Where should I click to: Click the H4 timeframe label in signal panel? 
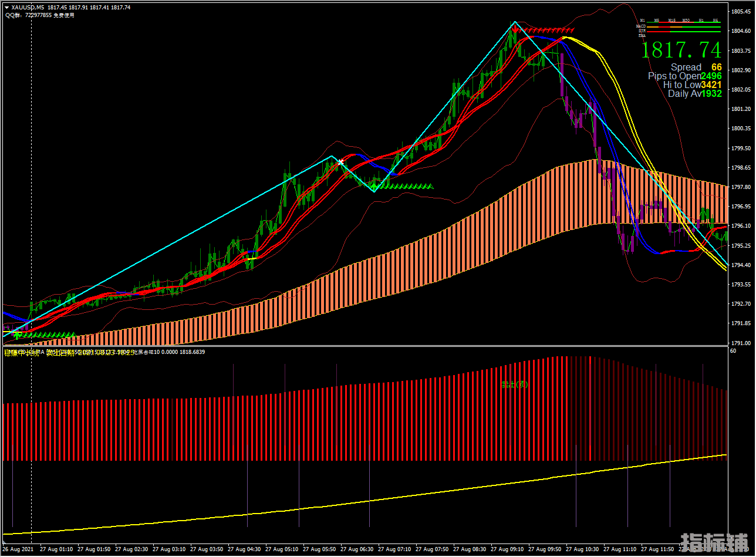click(716, 20)
